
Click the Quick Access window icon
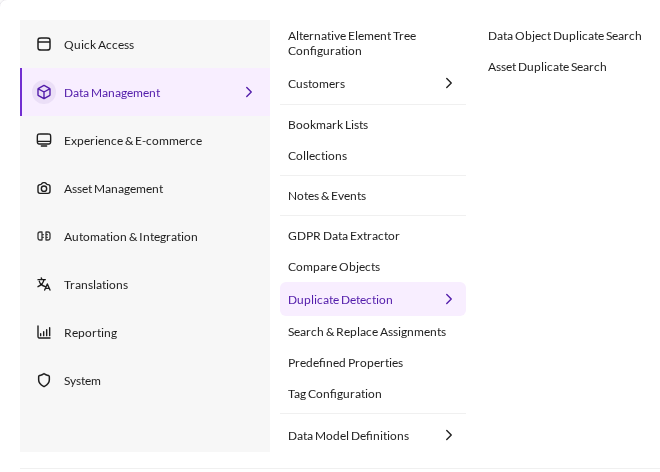point(44,44)
